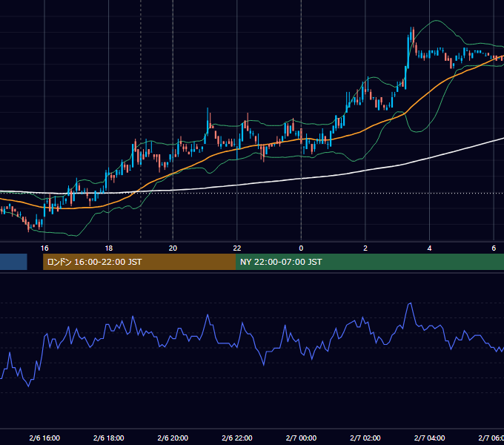
Task: Click the highest candlestick peak after 2/7 03:00
Action: click(x=411, y=28)
